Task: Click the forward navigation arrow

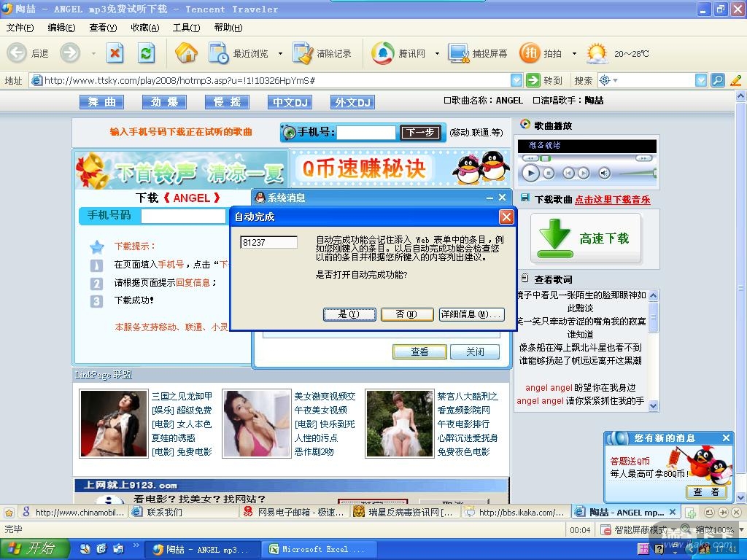Action: [x=70, y=52]
